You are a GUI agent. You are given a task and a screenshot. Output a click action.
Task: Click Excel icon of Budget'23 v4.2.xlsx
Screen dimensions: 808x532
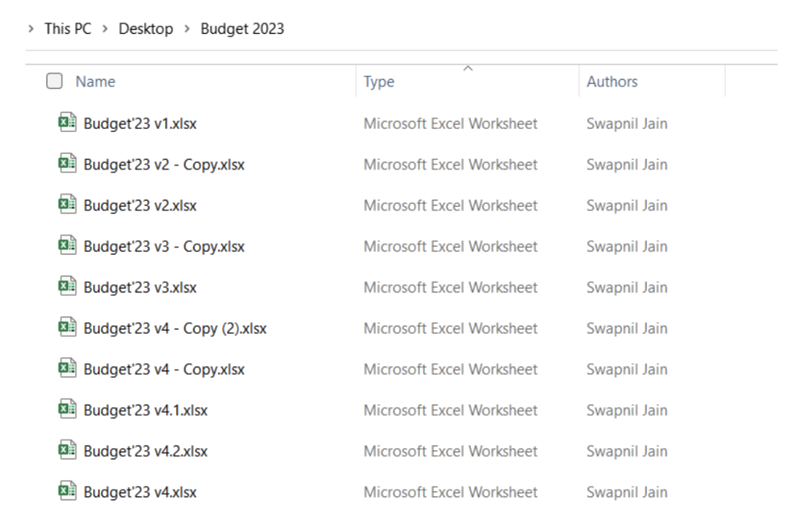[67, 450]
